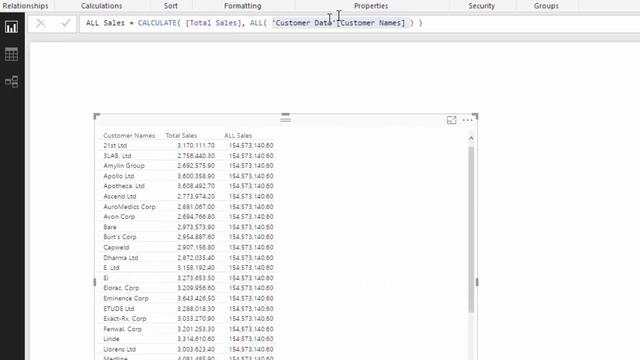Click Total Sales value 3,643,426.50
This screenshot has height=360, width=640.
pyautogui.click(x=196, y=298)
